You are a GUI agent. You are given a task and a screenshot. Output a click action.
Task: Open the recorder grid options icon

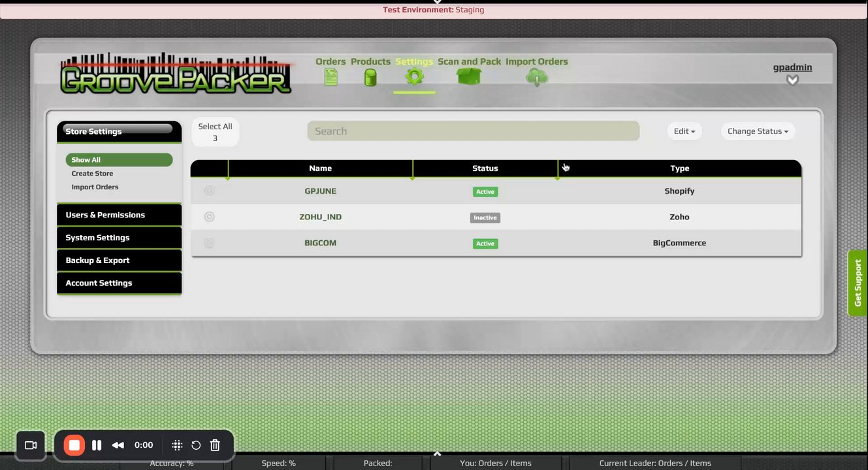click(177, 445)
